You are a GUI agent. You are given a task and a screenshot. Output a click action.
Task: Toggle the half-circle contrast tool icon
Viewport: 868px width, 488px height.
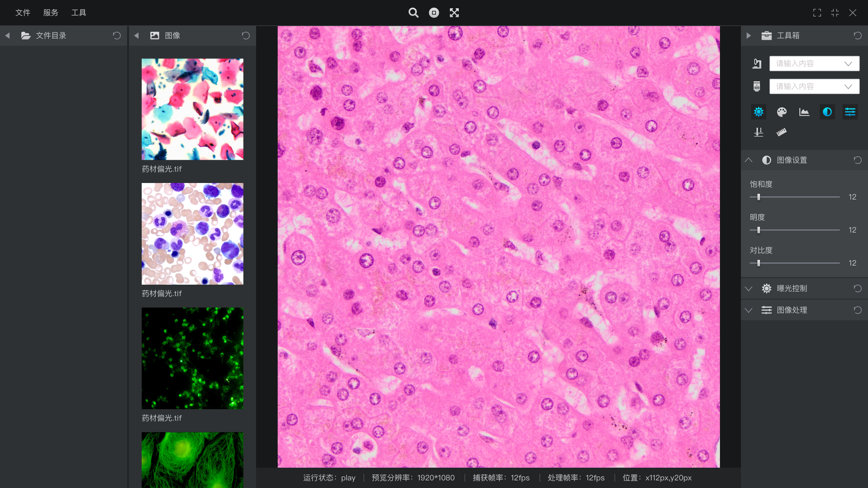point(827,112)
